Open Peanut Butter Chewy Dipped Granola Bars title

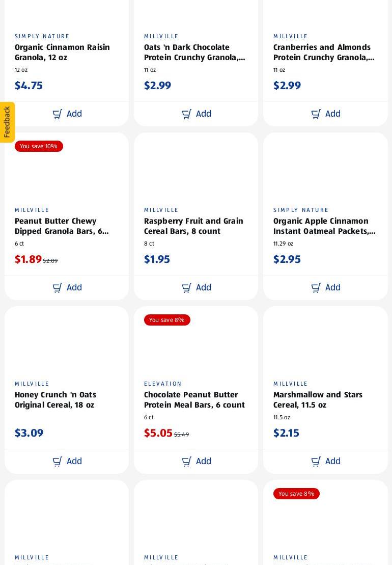pos(62,226)
